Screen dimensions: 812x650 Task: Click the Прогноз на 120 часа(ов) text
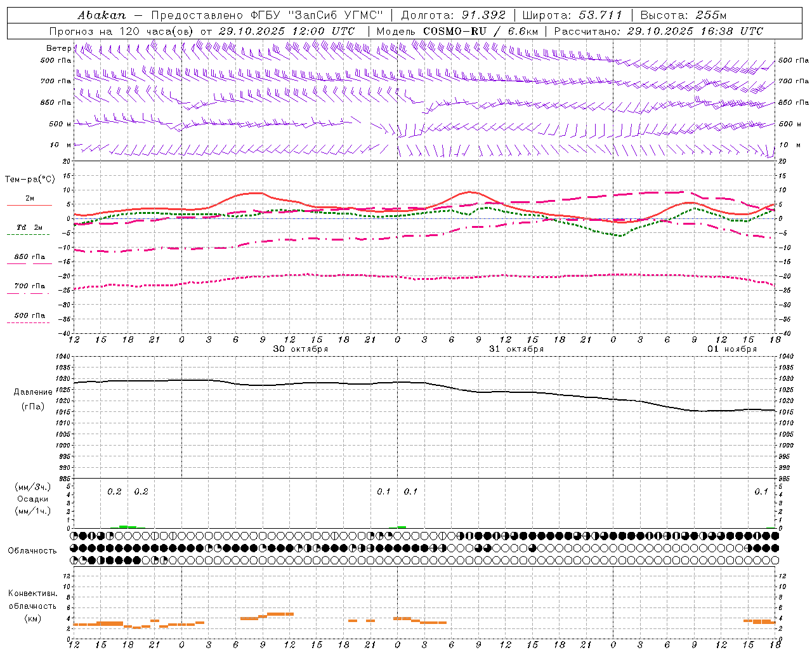click(x=122, y=31)
